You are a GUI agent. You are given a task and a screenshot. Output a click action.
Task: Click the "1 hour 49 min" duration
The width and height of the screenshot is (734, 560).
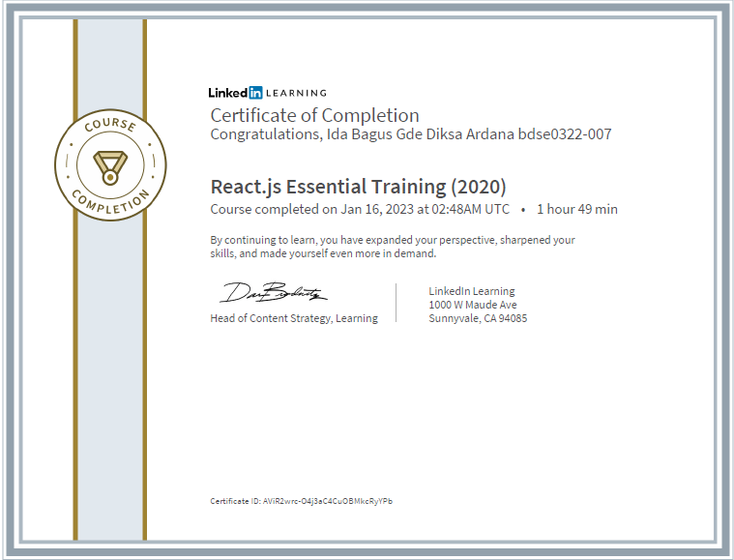(577, 209)
